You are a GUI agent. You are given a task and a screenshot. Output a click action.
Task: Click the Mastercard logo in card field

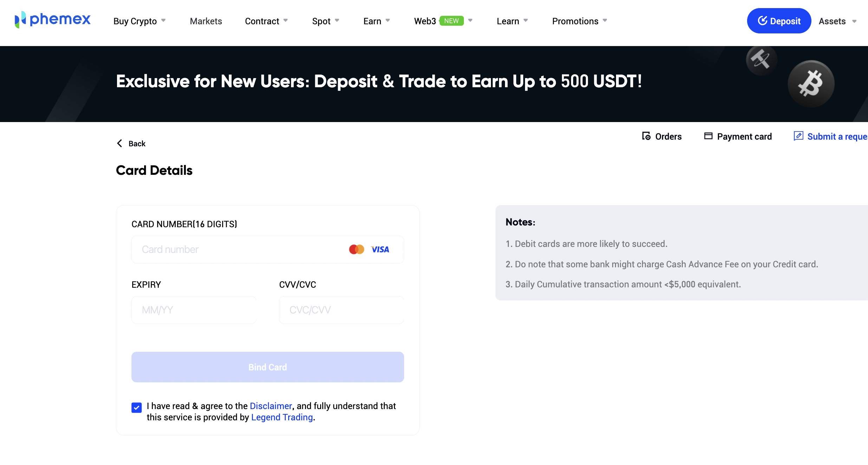pos(356,249)
